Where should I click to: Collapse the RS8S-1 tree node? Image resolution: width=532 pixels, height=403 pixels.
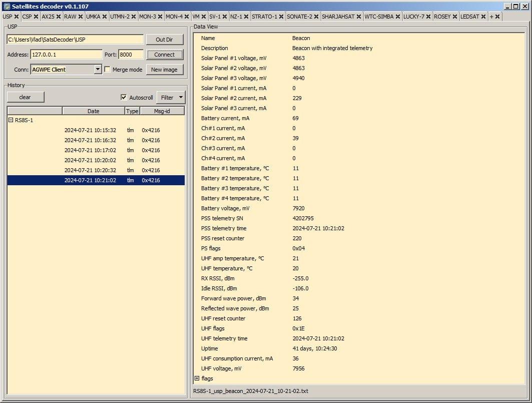click(x=11, y=120)
